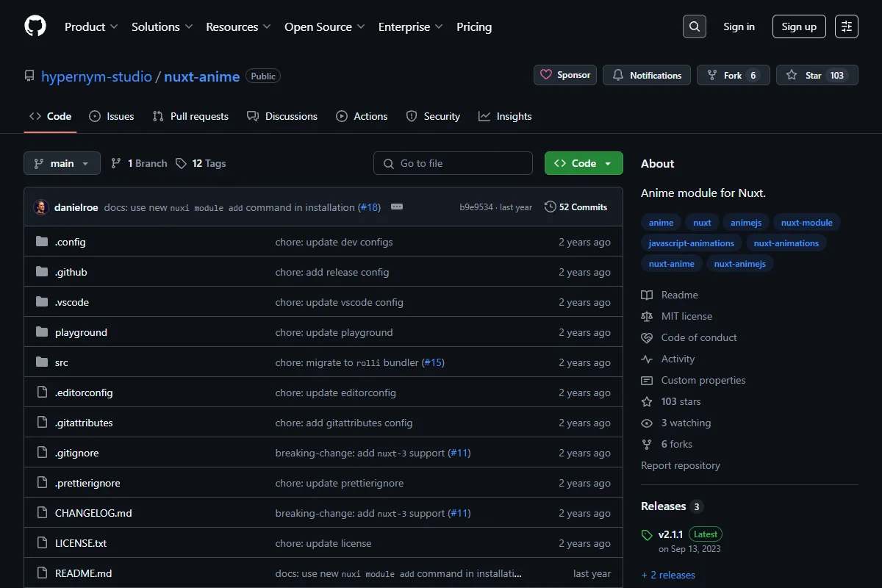Click the 52 Commits history icon
The image size is (882, 588).
[550, 207]
